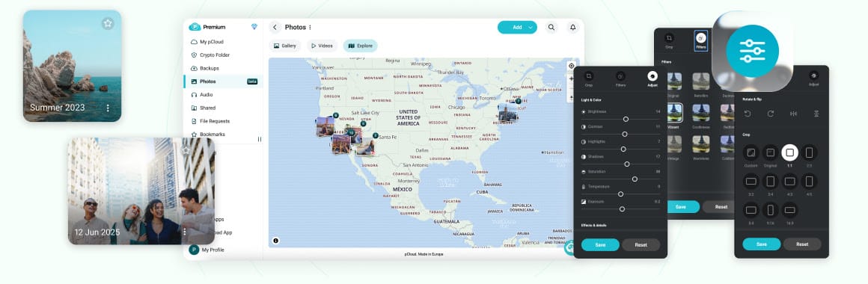Switch to the Explore tab
868x284 pixels.
coord(361,46)
